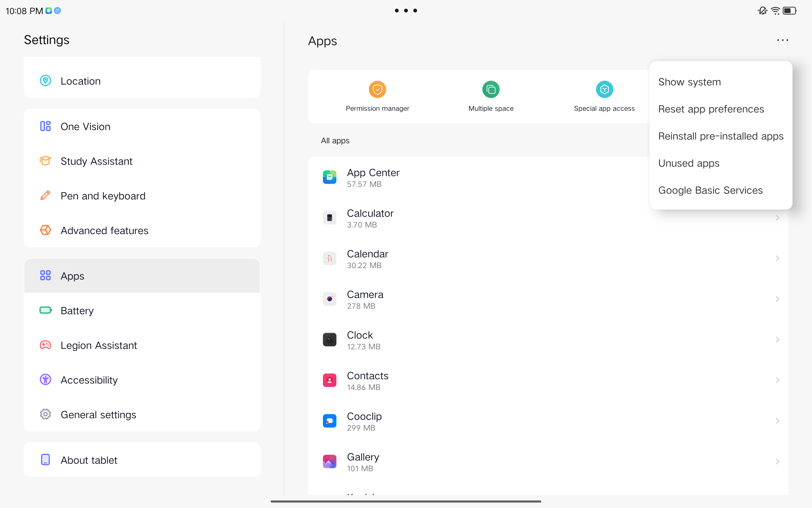Select Reinstall pre-installed apps
Screen dimensions: 812x508
(721, 136)
